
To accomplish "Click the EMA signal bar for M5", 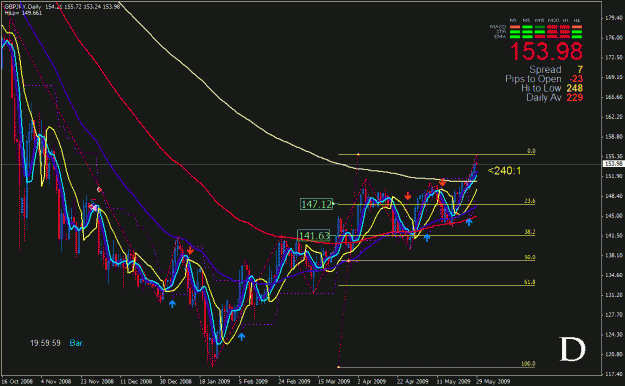I will [x=527, y=37].
